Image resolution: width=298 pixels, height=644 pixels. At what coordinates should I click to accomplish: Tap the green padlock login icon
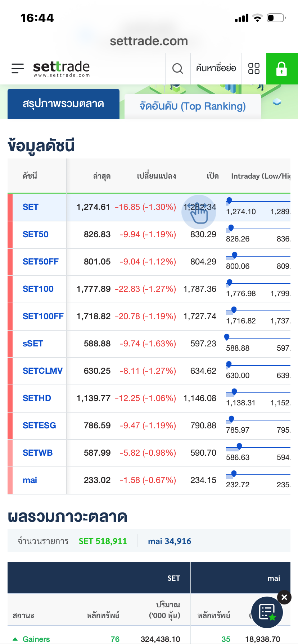[x=281, y=68]
